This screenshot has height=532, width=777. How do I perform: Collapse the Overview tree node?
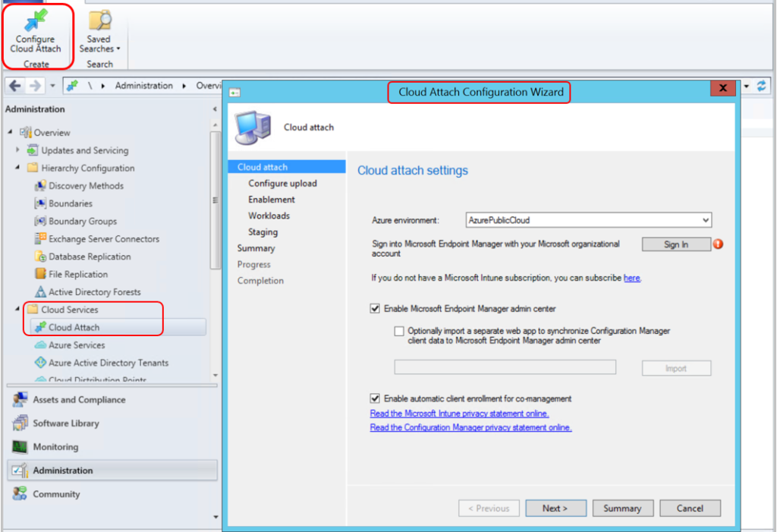pos(11,132)
